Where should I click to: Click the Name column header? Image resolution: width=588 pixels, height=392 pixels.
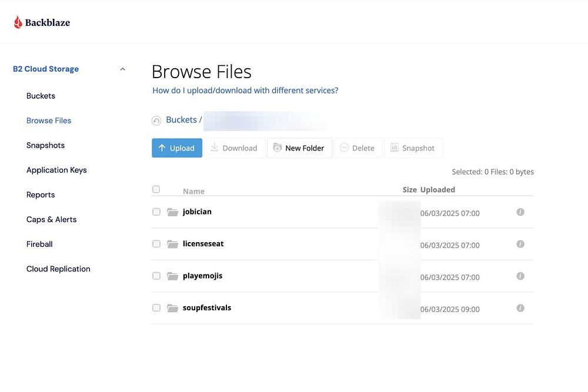194,192
